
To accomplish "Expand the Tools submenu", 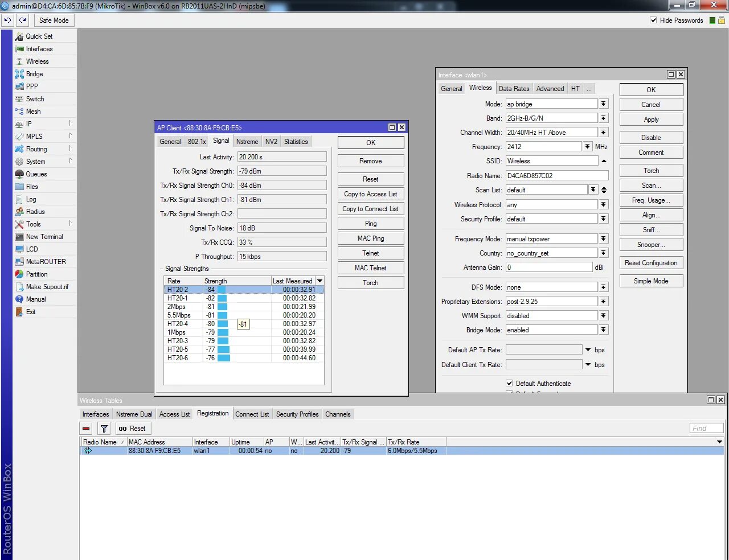I will [x=71, y=223].
